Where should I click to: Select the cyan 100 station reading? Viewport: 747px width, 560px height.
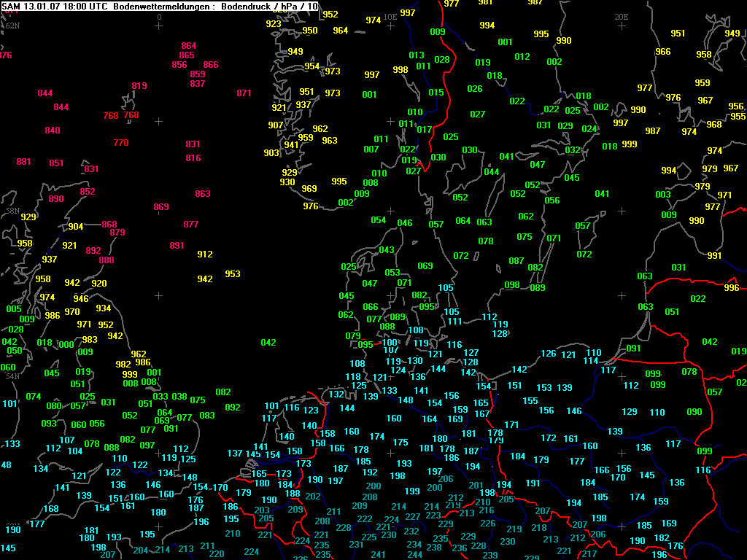(390, 343)
